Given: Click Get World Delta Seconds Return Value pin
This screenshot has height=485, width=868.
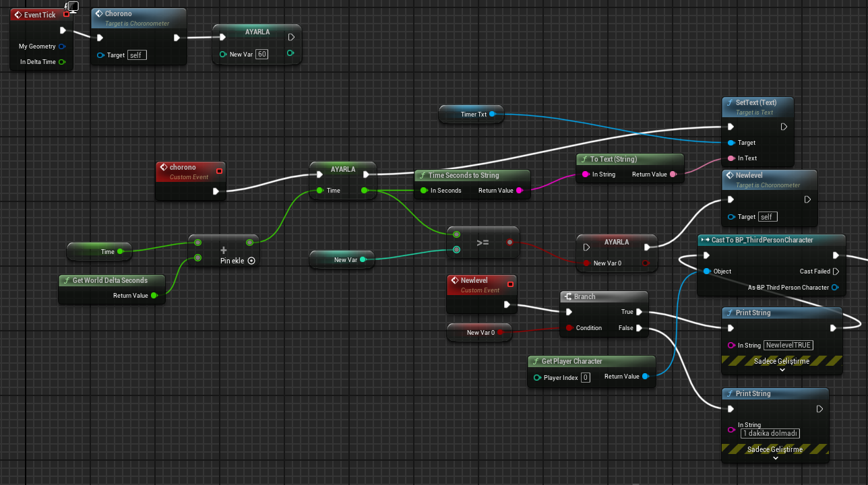Looking at the screenshot, I should [154, 296].
